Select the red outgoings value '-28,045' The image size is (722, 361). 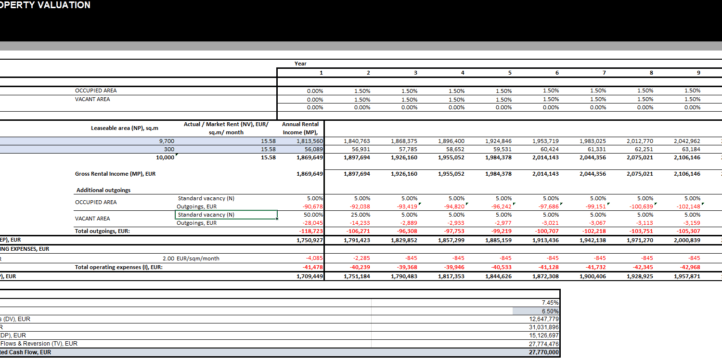point(314,223)
